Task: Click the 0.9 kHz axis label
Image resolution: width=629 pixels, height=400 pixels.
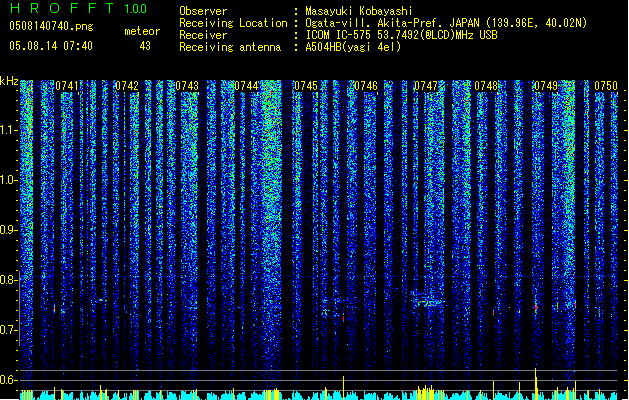Action: (9, 230)
